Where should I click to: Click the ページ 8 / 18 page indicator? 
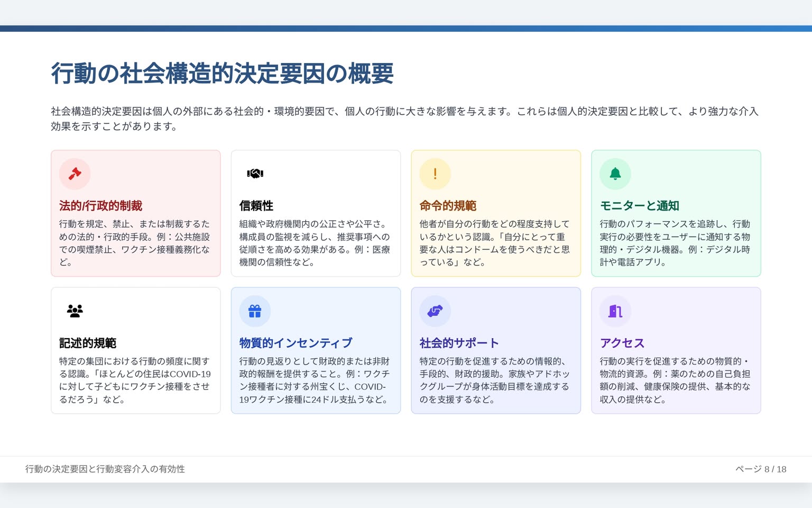tap(761, 469)
